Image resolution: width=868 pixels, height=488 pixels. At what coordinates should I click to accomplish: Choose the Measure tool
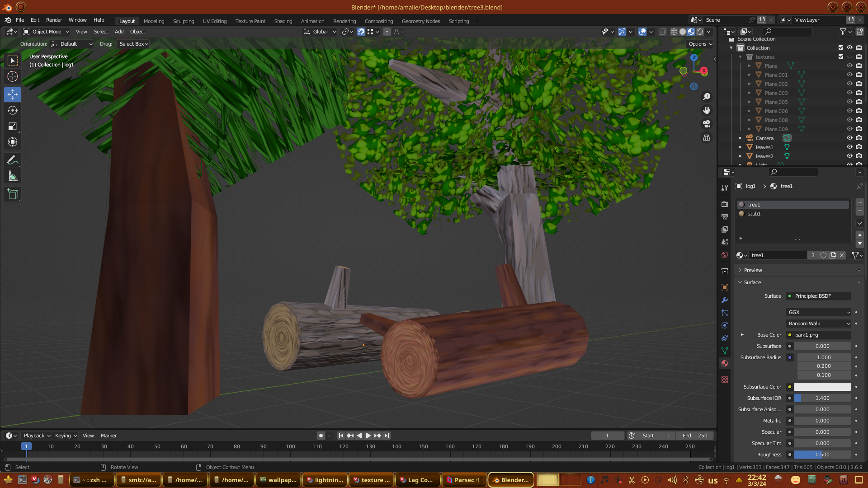coord(13,177)
